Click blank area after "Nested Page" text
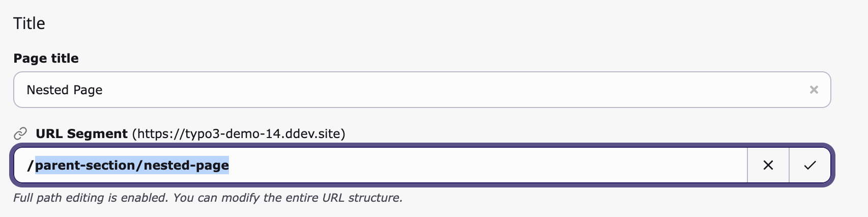Image resolution: width=868 pixels, height=217 pixels. coord(432,90)
